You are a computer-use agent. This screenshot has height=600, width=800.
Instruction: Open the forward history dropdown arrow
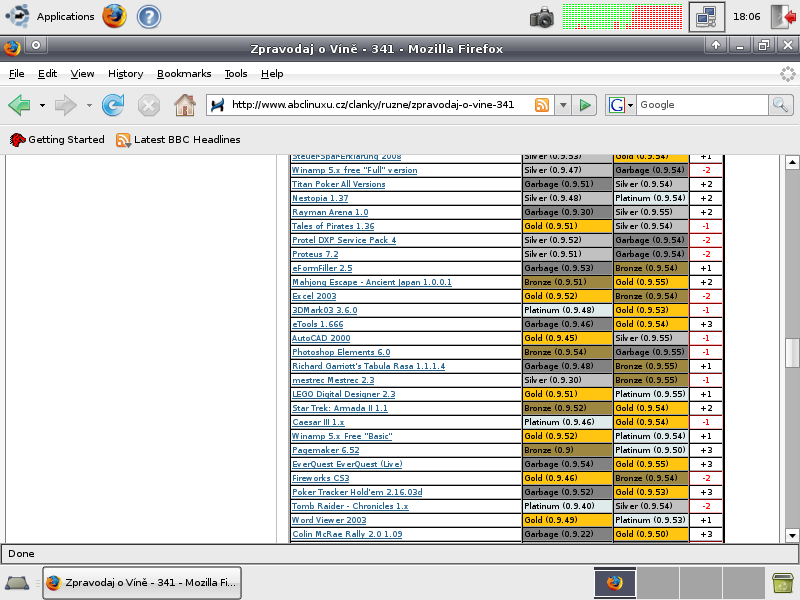pos(89,106)
